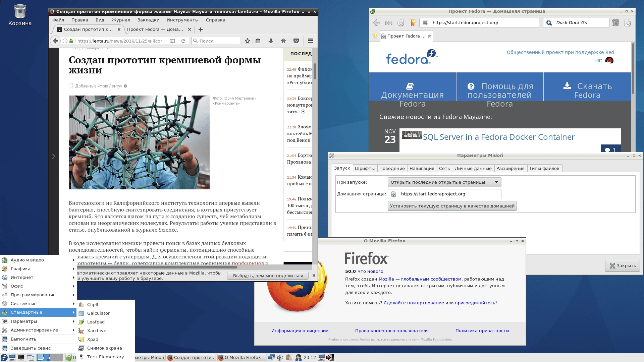Viewport: 644px width, 362px height.
Task: Click Установить текущую страницу в качестве домашней
Action: pos(452,206)
